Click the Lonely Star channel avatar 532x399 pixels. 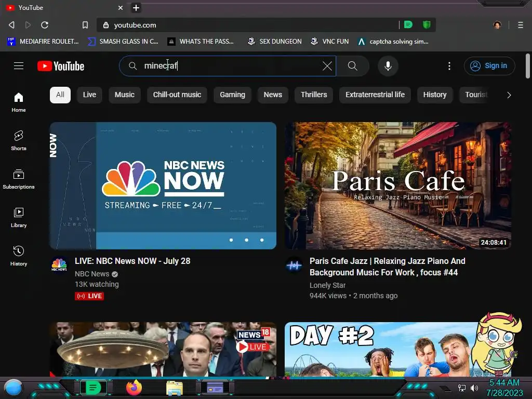click(294, 265)
